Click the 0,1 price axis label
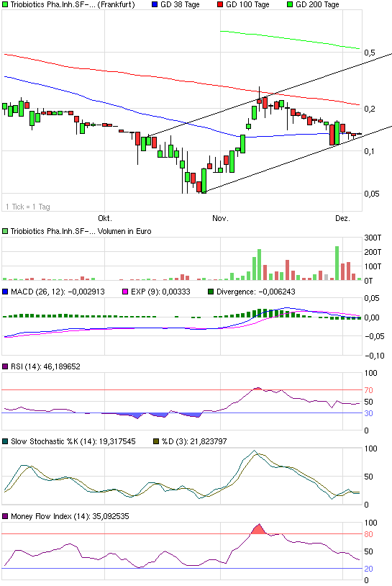392x586 pixels. point(369,151)
